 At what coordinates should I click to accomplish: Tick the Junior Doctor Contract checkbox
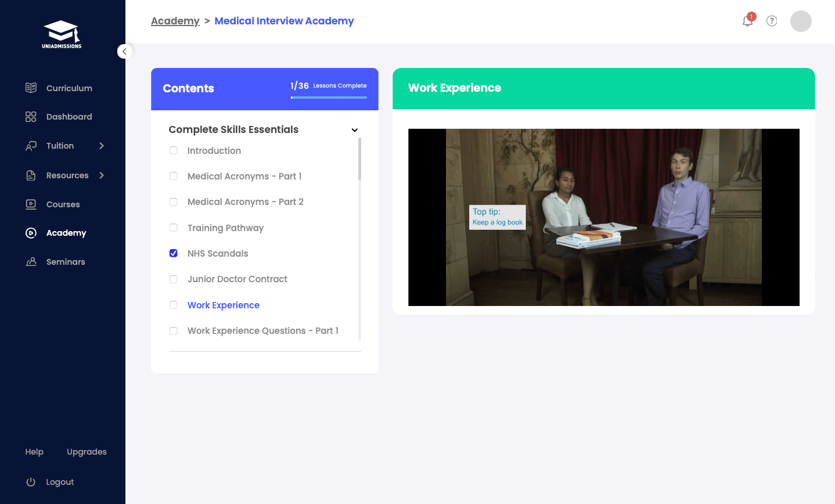(x=174, y=279)
